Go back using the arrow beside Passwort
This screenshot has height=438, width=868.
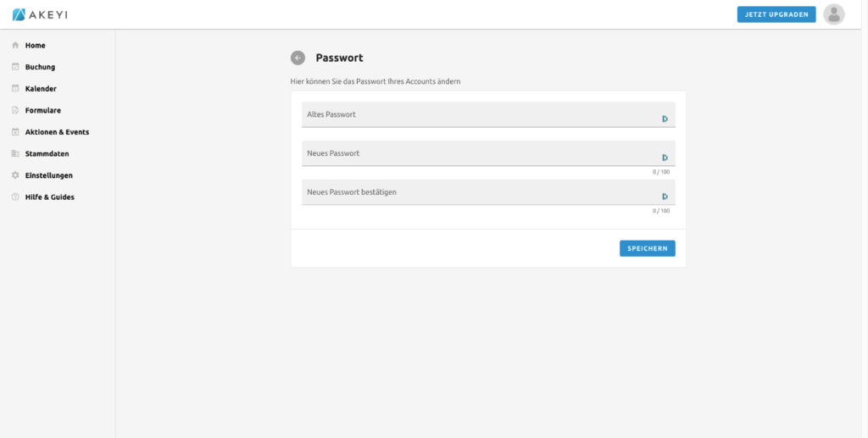(298, 58)
